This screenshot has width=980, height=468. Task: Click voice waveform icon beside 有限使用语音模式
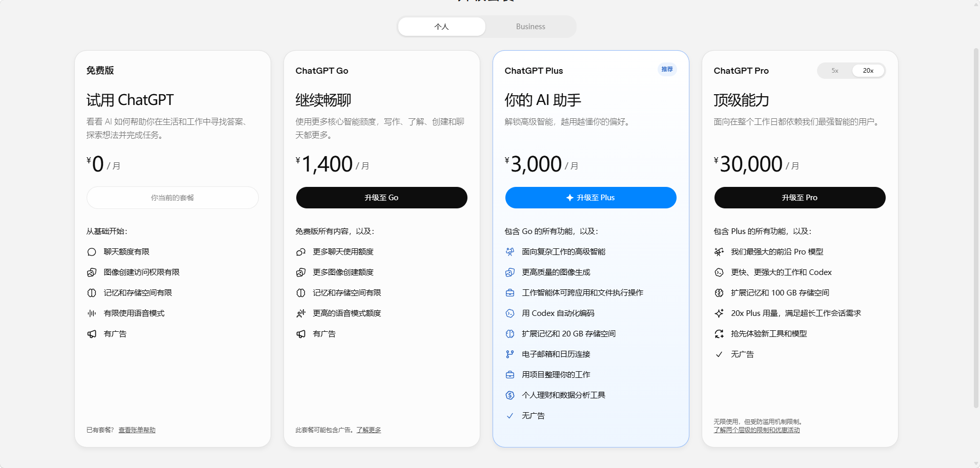tap(92, 313)
